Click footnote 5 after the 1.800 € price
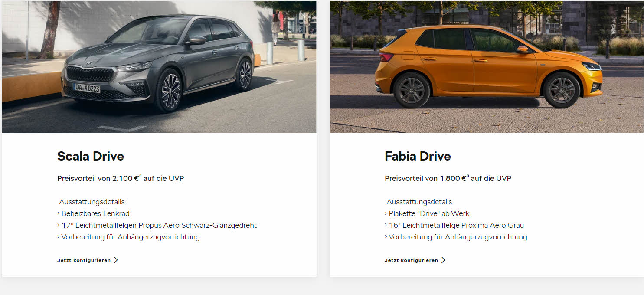The height and width of the screenshot is (295, 644). 468,176
